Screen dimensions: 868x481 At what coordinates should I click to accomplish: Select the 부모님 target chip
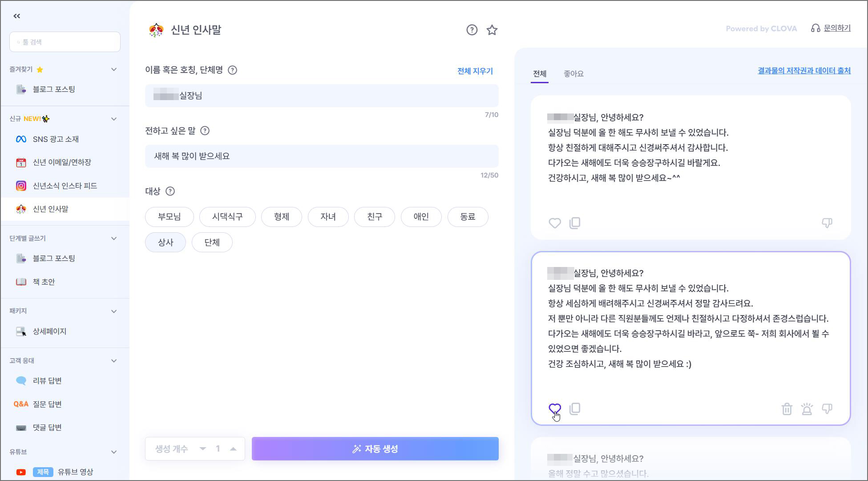pyautogui.click(x=170, y=217)
